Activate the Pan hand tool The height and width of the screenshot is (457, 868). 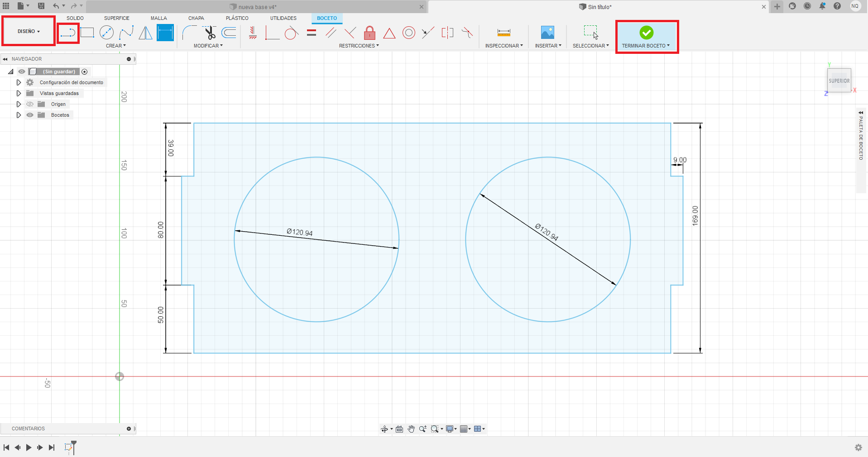pos(411,429)
